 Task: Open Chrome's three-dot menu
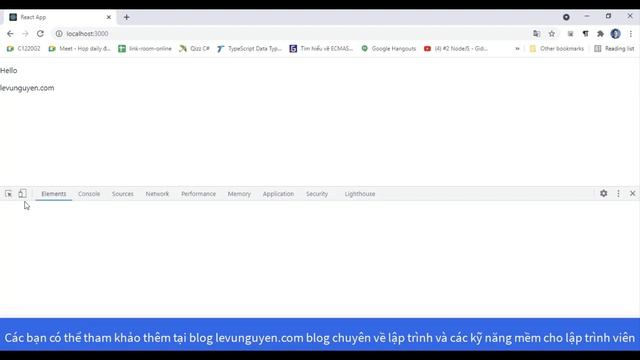631,34
